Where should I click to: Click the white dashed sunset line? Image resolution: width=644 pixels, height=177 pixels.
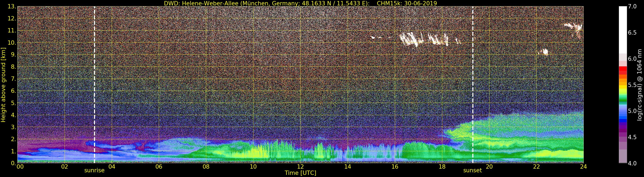pos(473,85)
